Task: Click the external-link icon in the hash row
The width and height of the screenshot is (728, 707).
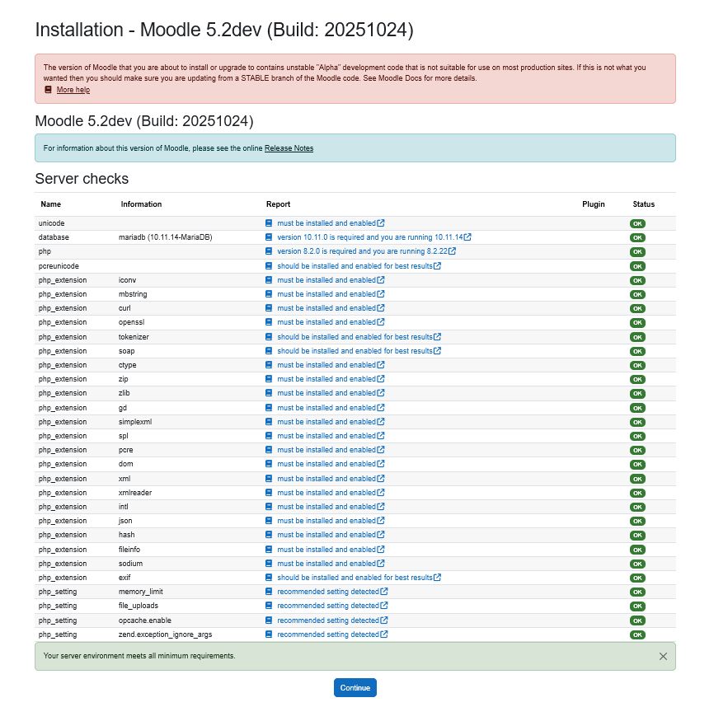Action: coord(381,535)
